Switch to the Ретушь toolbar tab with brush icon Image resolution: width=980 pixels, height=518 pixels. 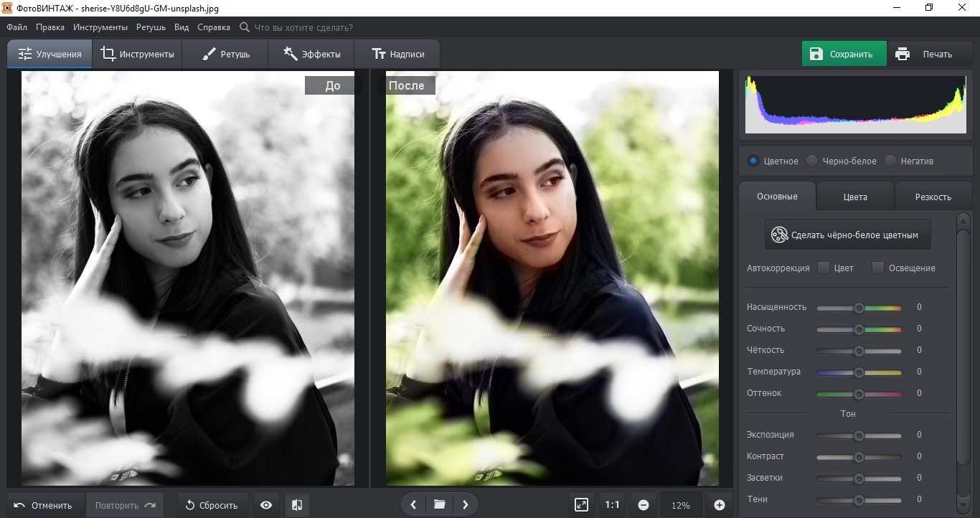coord(225,54)
